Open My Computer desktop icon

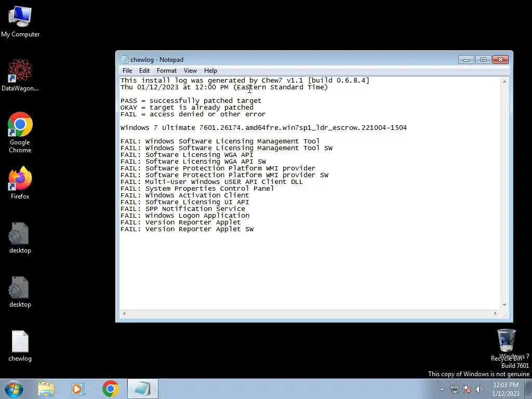point(20,21)
